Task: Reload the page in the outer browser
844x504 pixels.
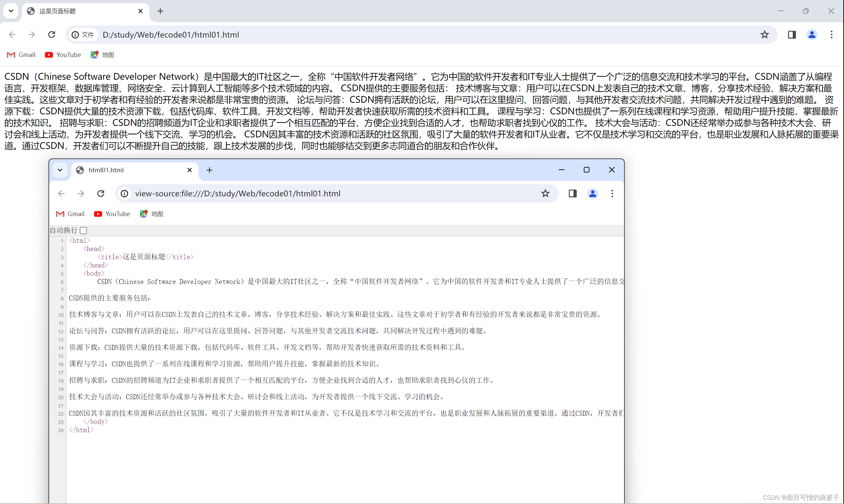Action: pyautogui.click(x=51, y=35)
